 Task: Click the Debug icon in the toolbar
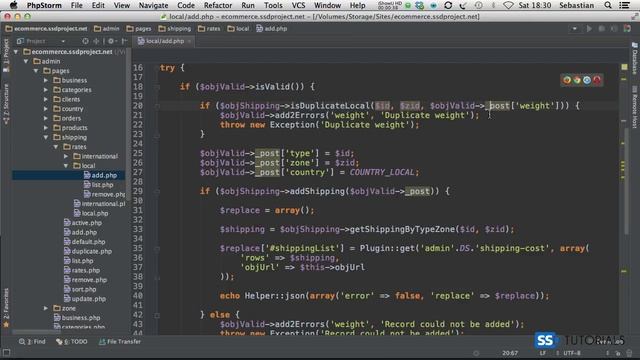602,29
